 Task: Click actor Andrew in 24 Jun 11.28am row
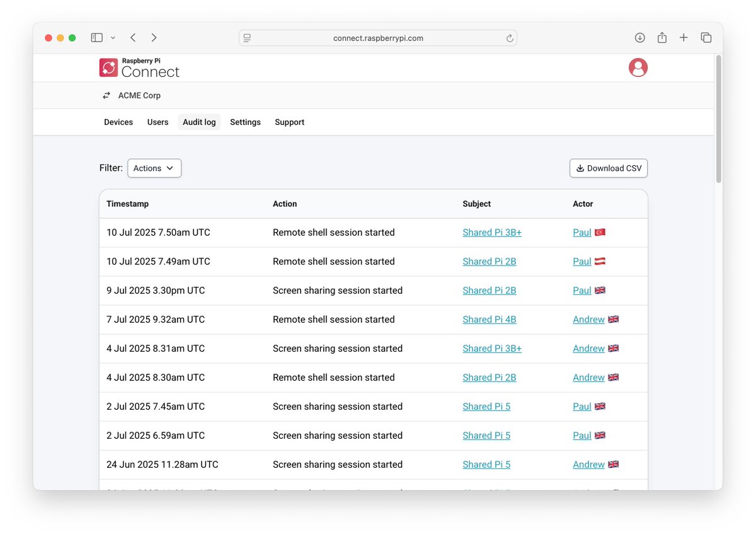coord(588,465)
